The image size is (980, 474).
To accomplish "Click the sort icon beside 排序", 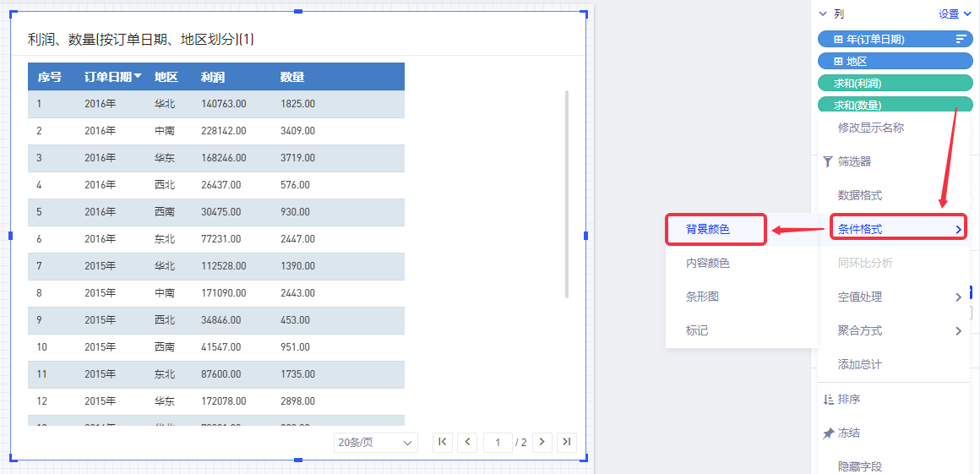I will [828, 399].
